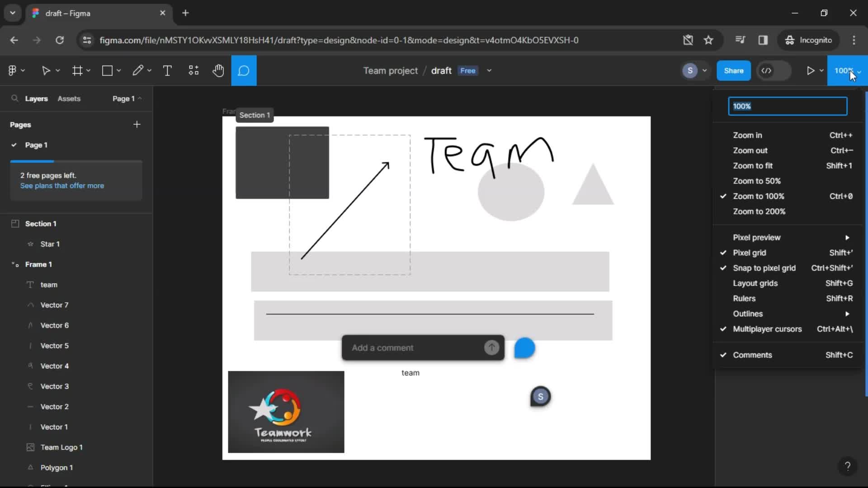Toggle Pixel grid visibility
The width and height of the screenshot is (868, 488).
coord(750,252)
